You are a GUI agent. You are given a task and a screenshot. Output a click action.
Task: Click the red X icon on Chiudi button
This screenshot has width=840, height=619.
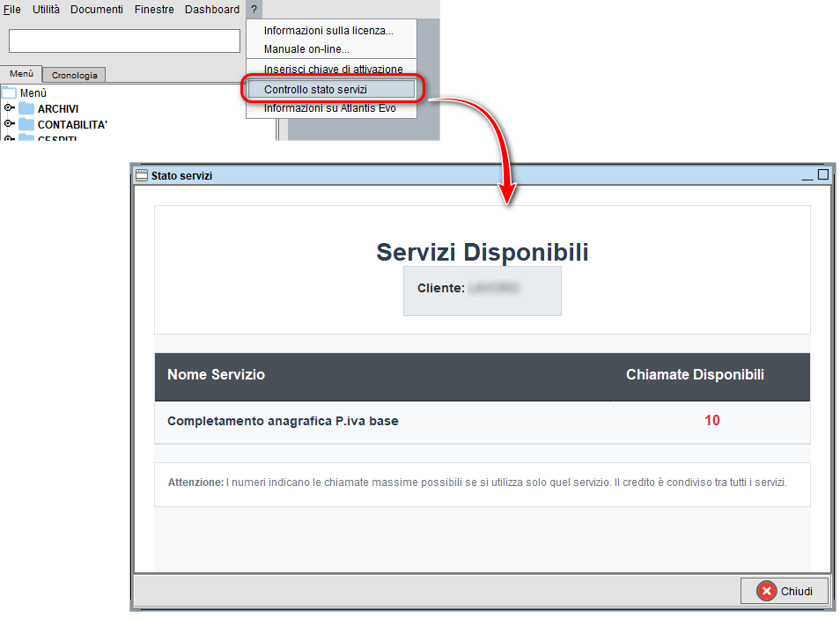(765, 591)
